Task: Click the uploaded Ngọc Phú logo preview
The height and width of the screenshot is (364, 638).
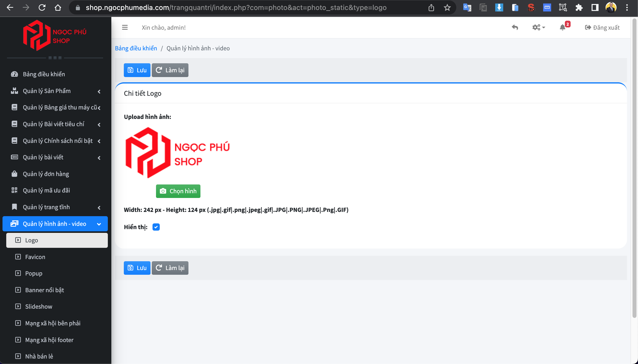Action: (177, 153)
